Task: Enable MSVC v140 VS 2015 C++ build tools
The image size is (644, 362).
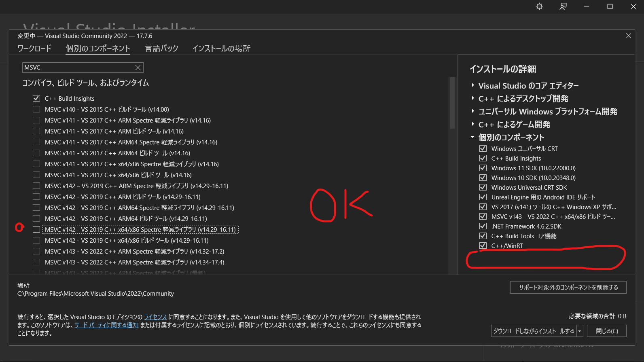Action: click(x=36, y=109)
